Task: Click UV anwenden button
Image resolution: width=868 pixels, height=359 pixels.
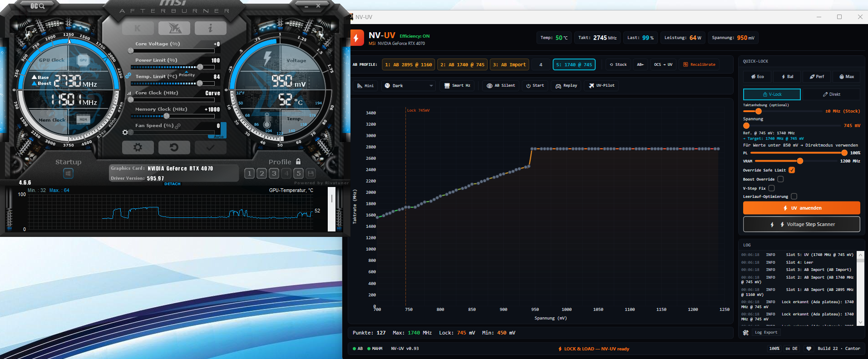Action: click(802, 208)
